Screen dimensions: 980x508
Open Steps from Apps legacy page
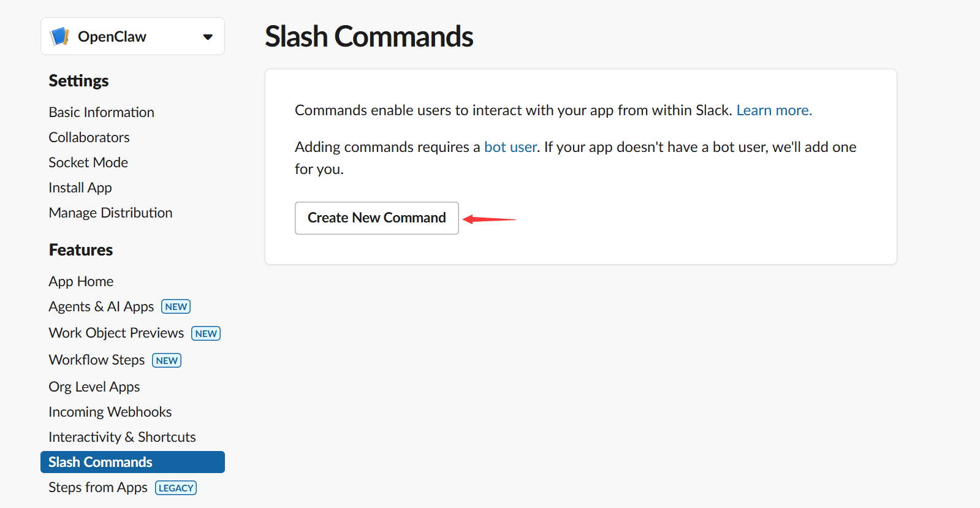click(98, 487)
